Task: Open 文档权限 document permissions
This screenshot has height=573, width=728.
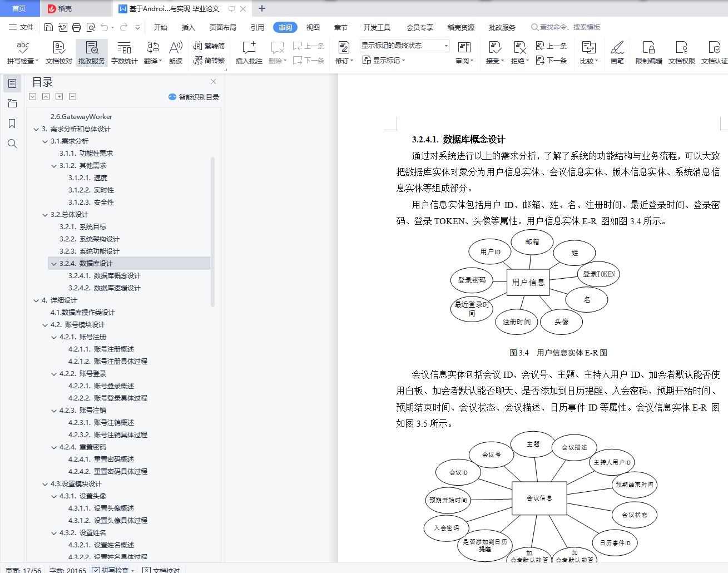Action: [x=682, y=53]
